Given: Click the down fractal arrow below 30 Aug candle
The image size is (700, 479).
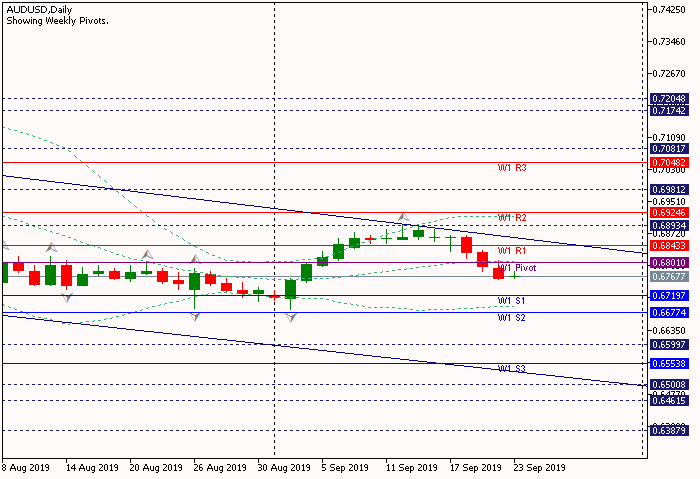Looking at the screenshot, I should 291,316.
